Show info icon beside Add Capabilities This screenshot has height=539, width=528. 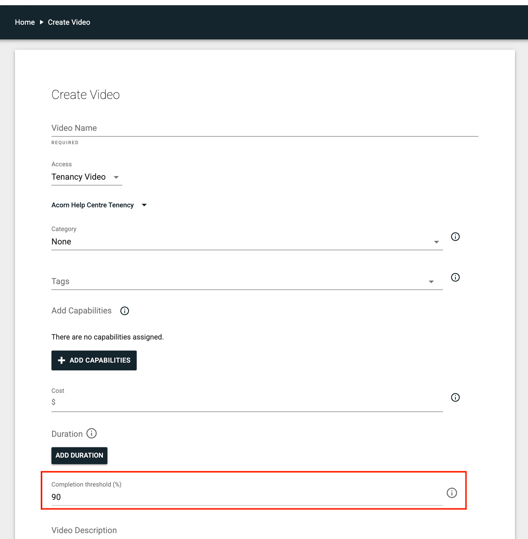[124, 311]
